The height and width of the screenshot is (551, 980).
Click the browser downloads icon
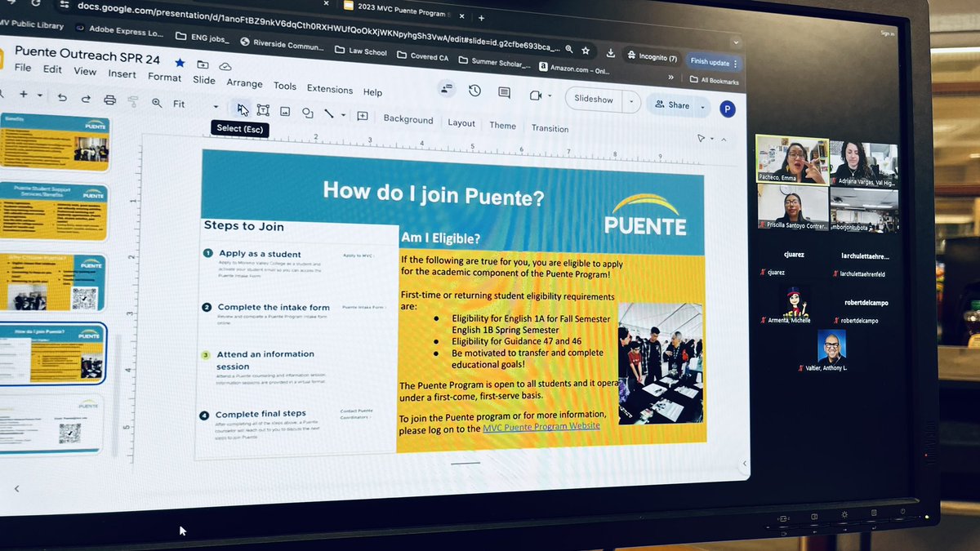[610, 53]
